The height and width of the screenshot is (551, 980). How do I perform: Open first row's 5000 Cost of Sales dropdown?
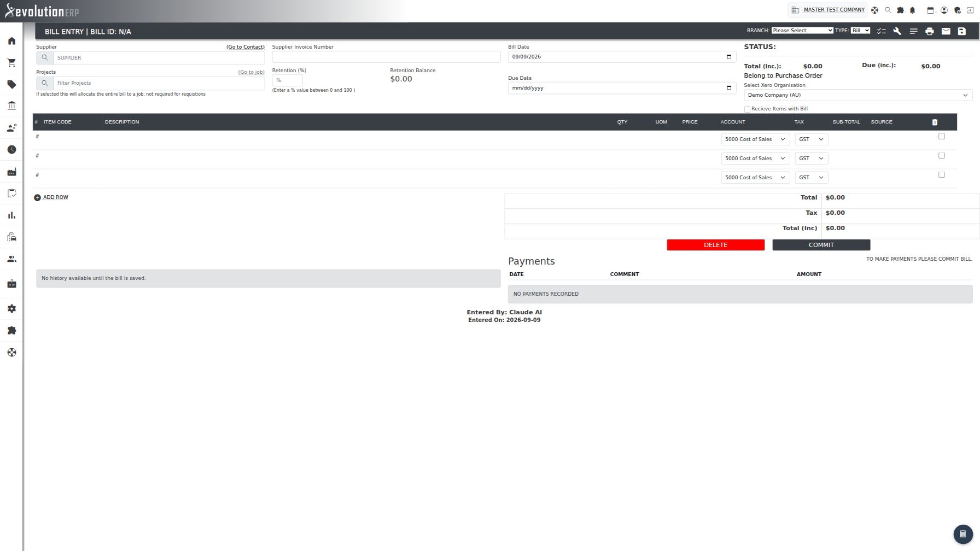coord(755,139)
